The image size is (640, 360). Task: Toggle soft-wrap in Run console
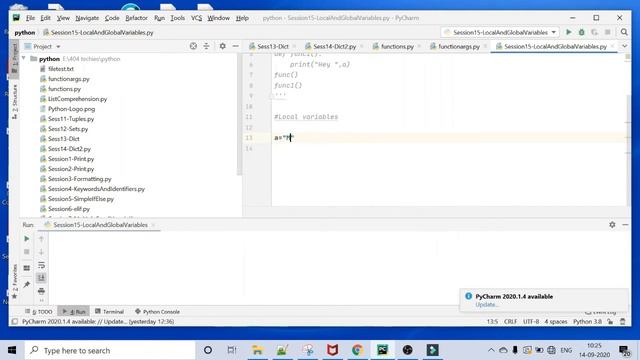[41, 265]
